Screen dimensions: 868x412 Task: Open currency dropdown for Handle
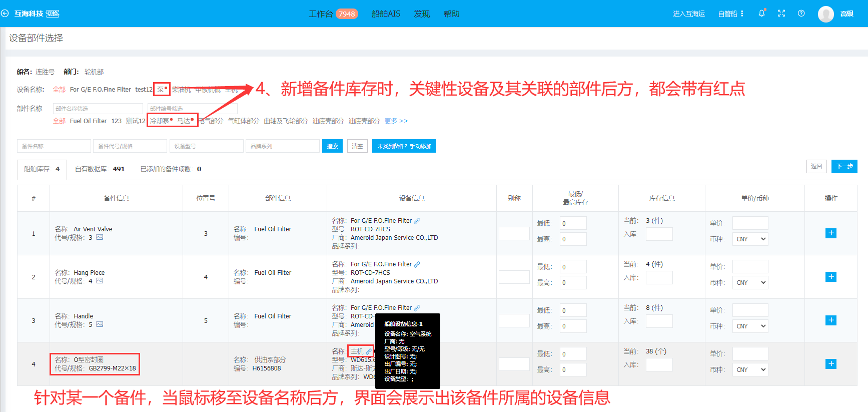pyautogui.click(x=750, y=326)
